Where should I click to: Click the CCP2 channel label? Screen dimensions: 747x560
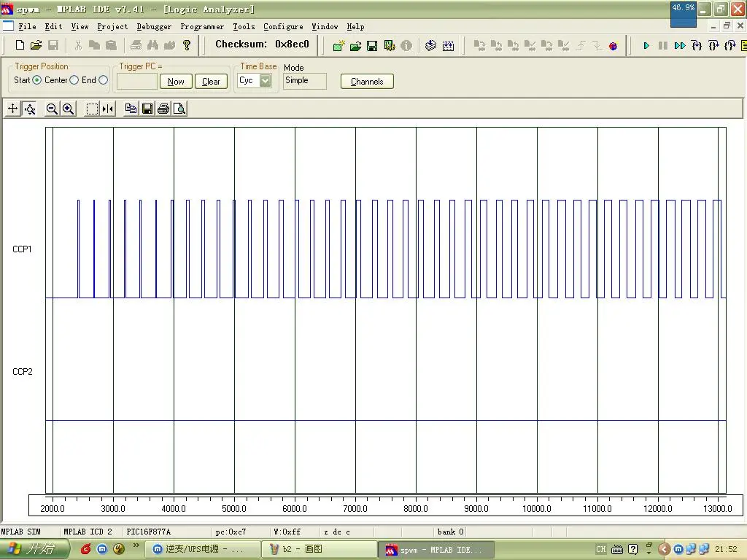[x=23, y=371]
